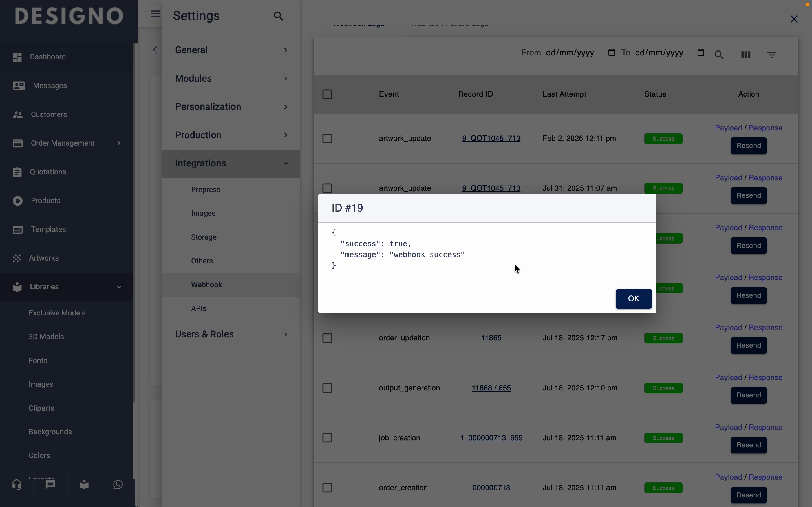The image size is (812, 507).
Task: Click the Settings search magnifier icon
Action: tap(278, 16)
